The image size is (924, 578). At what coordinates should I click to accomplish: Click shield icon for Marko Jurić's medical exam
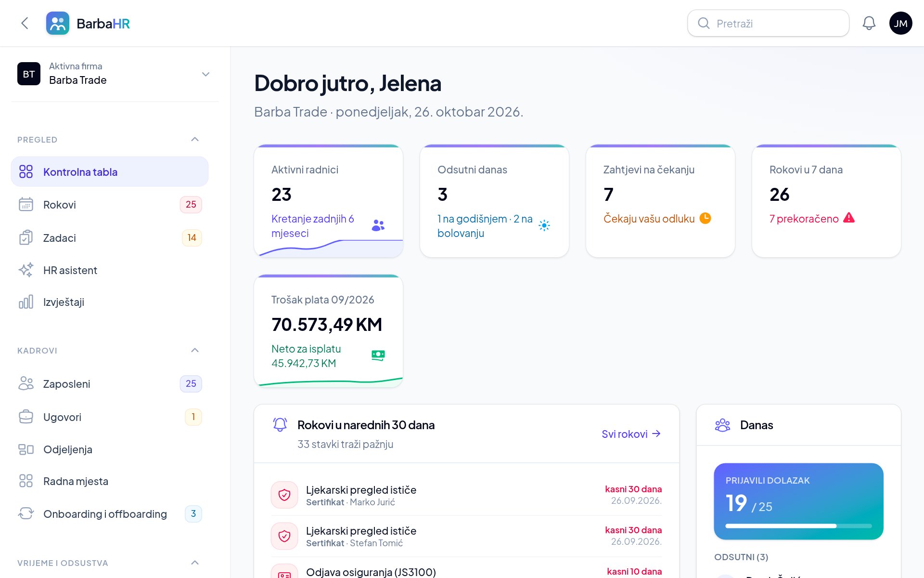tap(284, 495)
